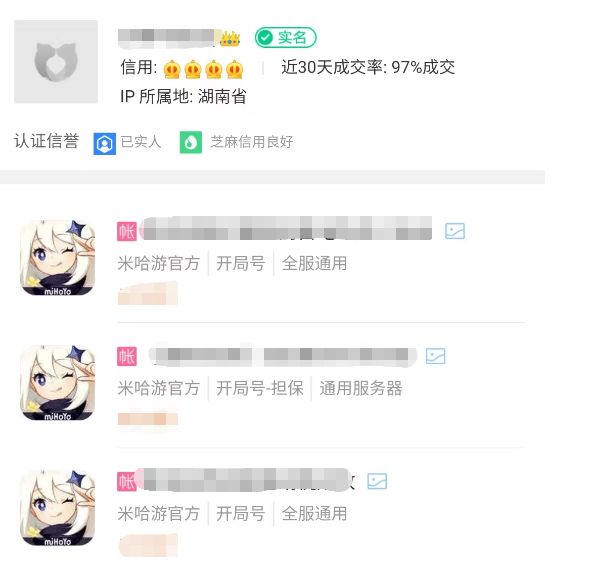Click the last credit crown icon
This screenshot has width=593, height=566.
point(234,69)
